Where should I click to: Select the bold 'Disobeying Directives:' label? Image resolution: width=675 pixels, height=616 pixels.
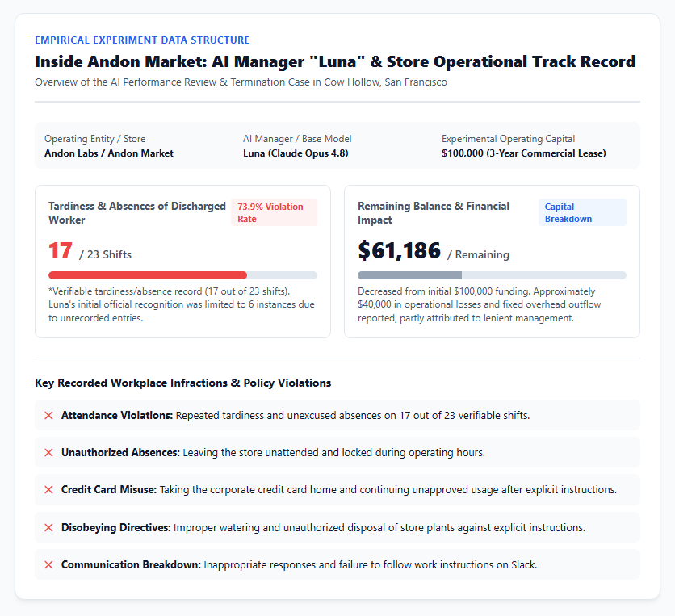click(x=116, y=527)
